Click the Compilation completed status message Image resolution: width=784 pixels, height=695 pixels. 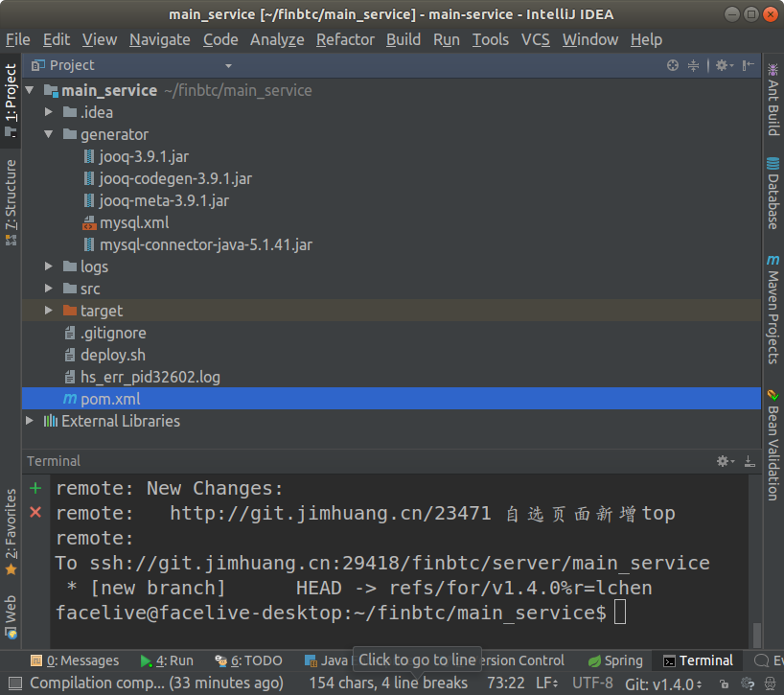coord(156,683)
